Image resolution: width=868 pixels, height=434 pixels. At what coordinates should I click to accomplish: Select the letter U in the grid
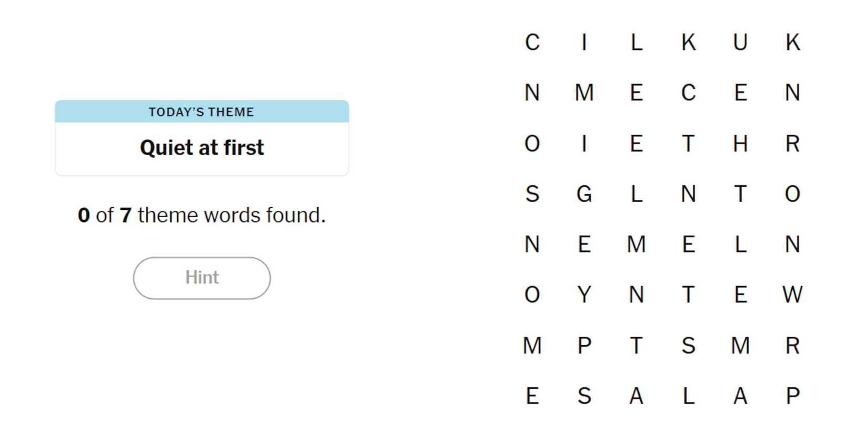tap(740, 42)
